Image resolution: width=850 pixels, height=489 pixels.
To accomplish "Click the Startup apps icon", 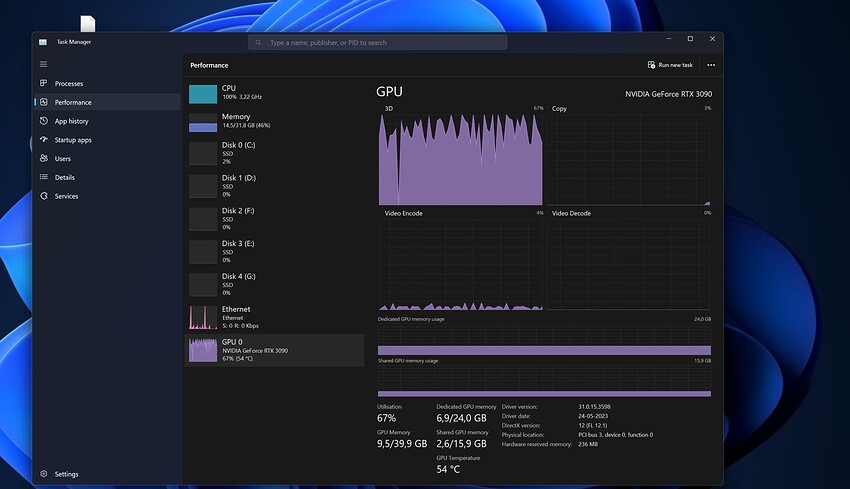I will click(43, 140).
